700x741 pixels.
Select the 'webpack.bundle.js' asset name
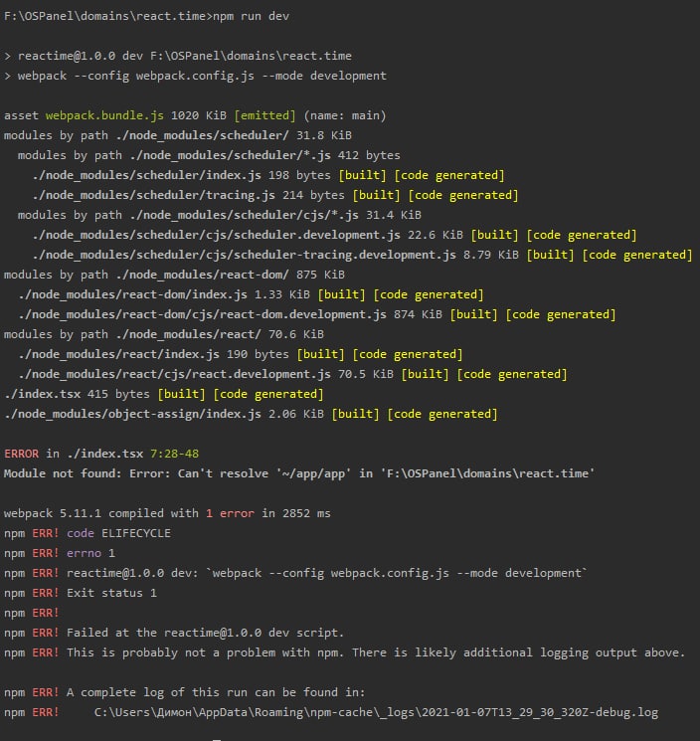point(104,115)
